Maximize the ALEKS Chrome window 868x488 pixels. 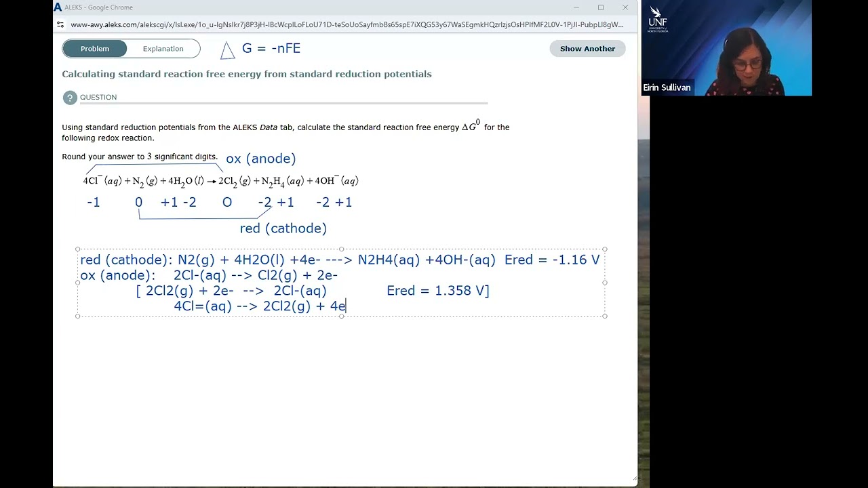601,7
